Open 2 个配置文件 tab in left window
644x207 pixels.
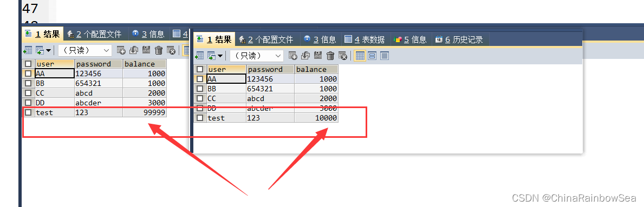pos(94,35)
